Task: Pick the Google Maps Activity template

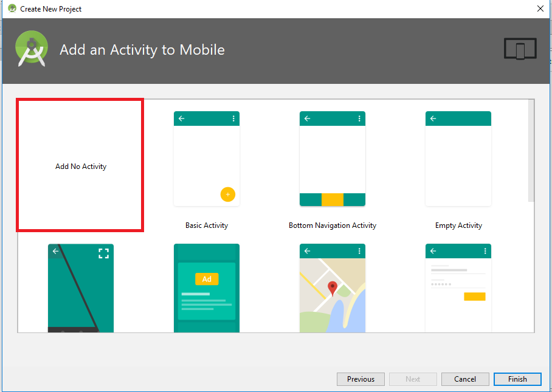Action: pyautogui.click(x=332, y=288)
